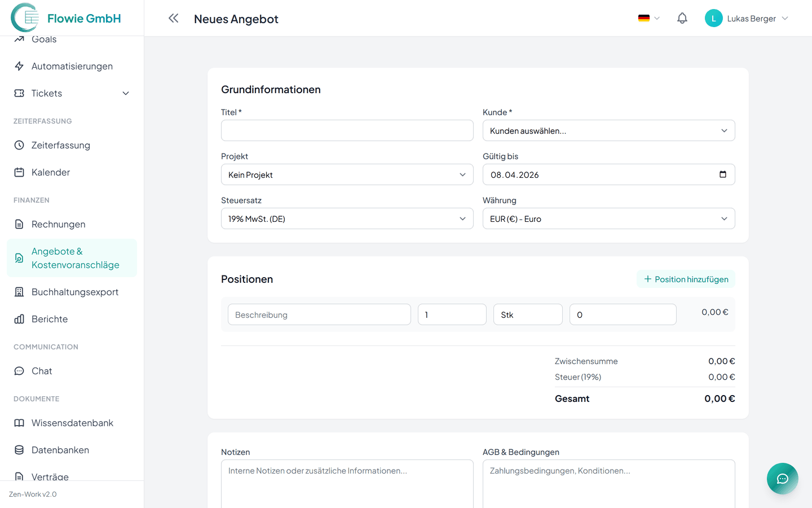Collapse sidebar with double chevron icon
The height and width of the screenshot is (508, 812).
(173, 19)
